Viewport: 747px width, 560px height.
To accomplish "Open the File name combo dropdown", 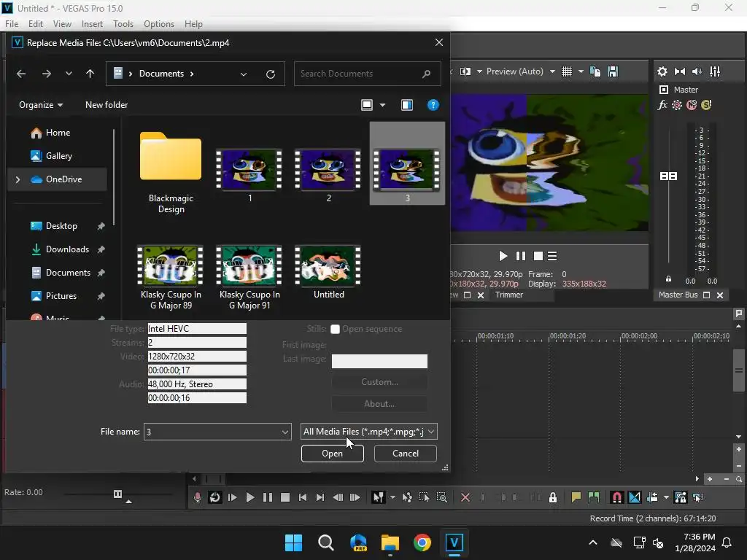I will coord(285,432).
